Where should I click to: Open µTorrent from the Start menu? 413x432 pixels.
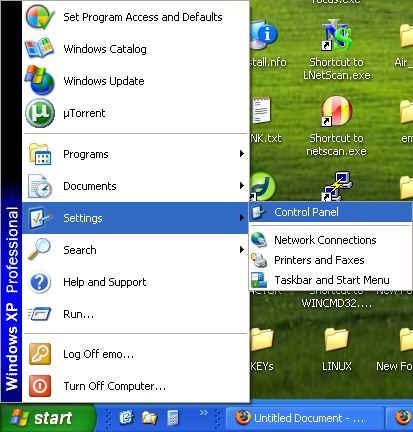pos(136,113)
